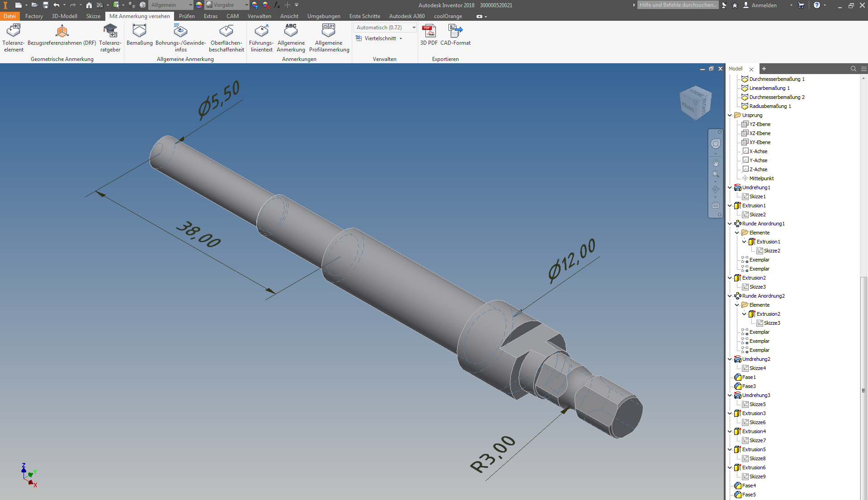Viewport: 868px width, 500px height.
Task: Click Anmelden sign-in button
Action: pyautogui.click(x=764, y=5)
